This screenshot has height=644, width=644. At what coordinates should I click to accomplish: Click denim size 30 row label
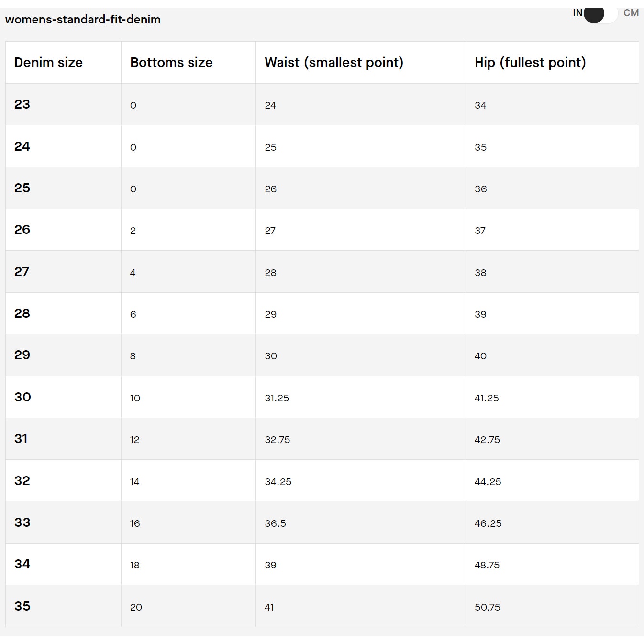22,397
